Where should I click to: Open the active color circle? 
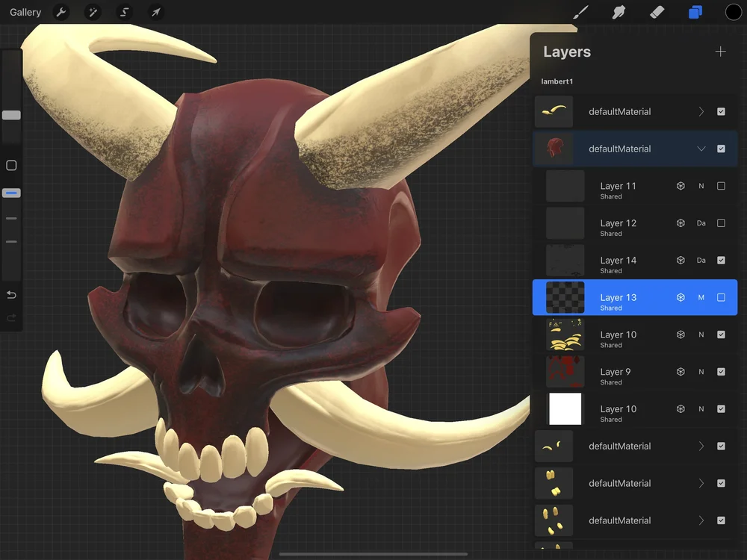pyautogui.click(x=734, y=12)
